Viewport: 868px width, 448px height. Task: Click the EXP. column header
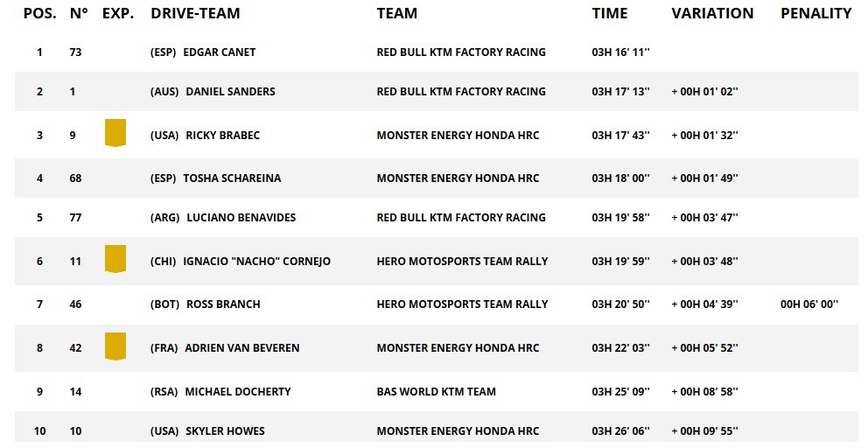tap(118, 13)
